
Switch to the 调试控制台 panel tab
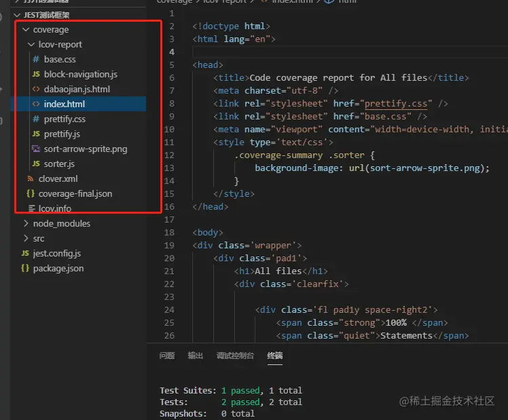pos(235,356)
